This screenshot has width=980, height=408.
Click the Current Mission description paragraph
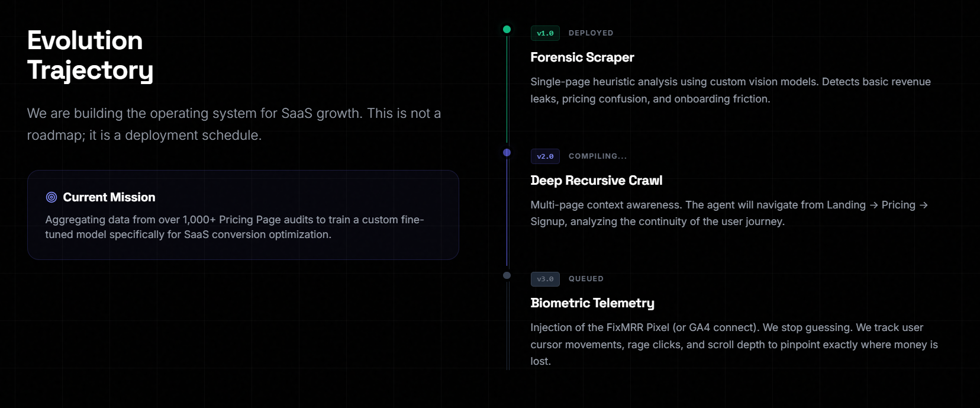point(234,227)
